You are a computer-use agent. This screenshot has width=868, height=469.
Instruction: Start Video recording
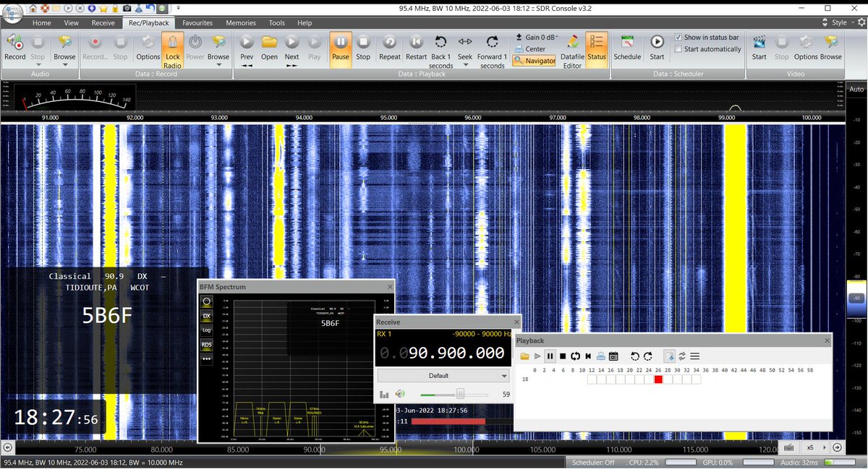pyautogui.click(x=759, y=48)
